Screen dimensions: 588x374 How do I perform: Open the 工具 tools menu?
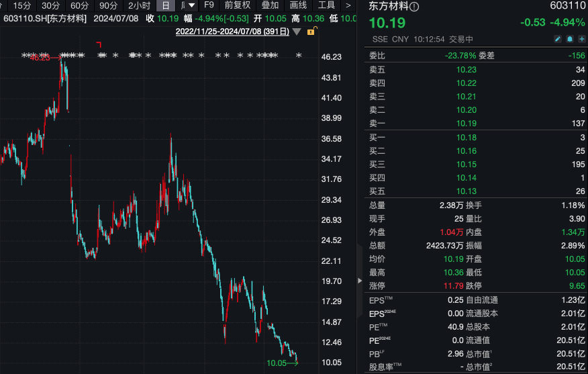(326, 5)
